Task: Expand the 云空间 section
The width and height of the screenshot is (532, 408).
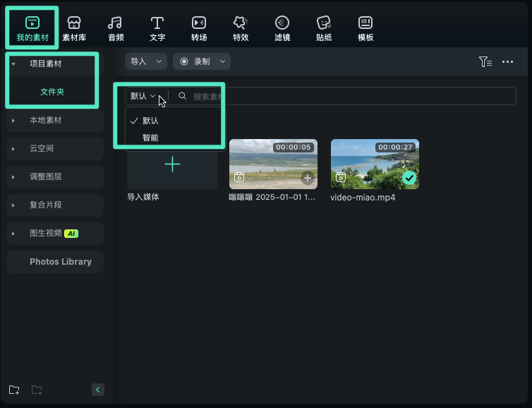Action: (13, 149)
